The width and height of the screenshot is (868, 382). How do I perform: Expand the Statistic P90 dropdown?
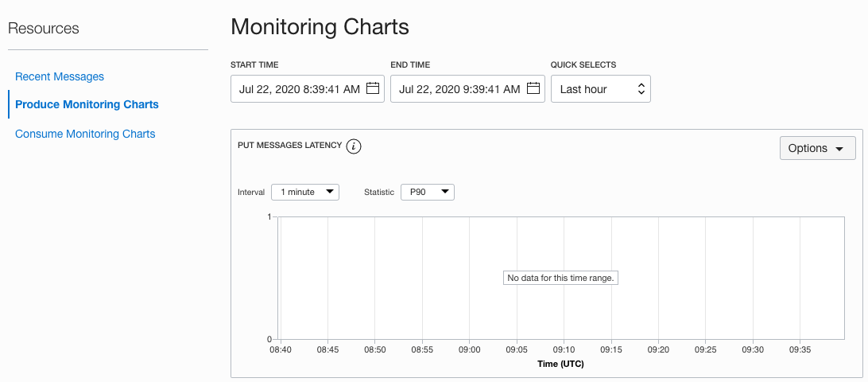(x=428, y=192)
